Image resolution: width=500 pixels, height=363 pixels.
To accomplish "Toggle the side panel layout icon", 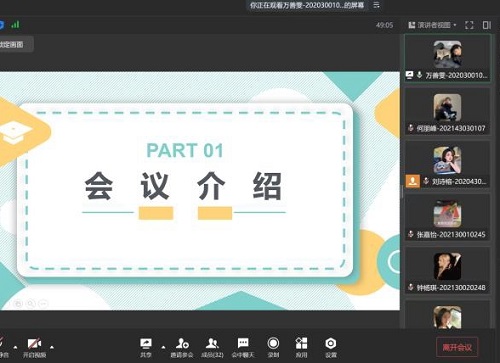I will (x=487, y=25).
